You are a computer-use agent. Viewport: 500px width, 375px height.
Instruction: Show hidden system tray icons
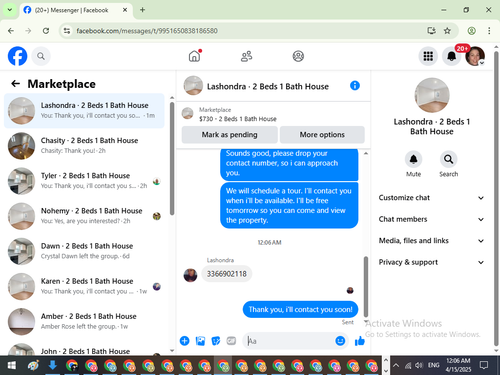click(x=396, y=365)
